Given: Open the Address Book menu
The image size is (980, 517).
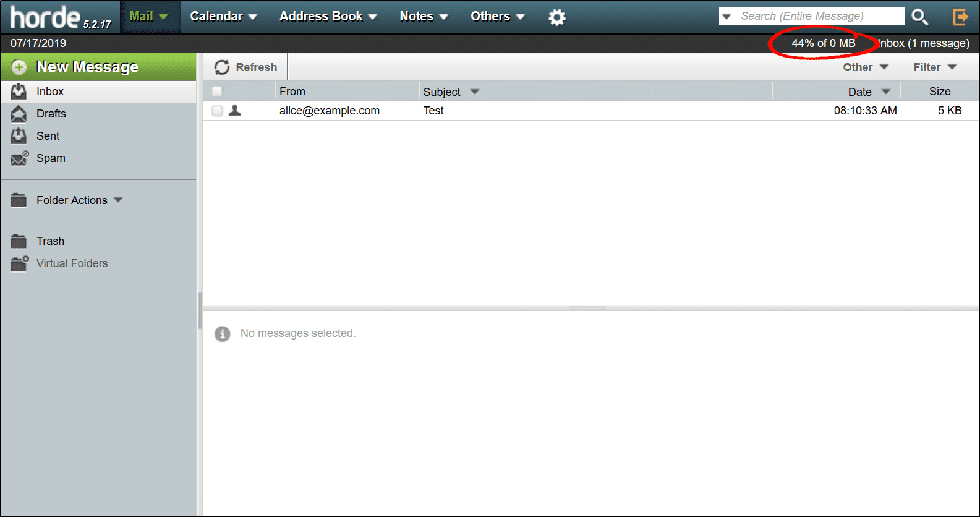Looking at the screenshot, I should [328, 17].
